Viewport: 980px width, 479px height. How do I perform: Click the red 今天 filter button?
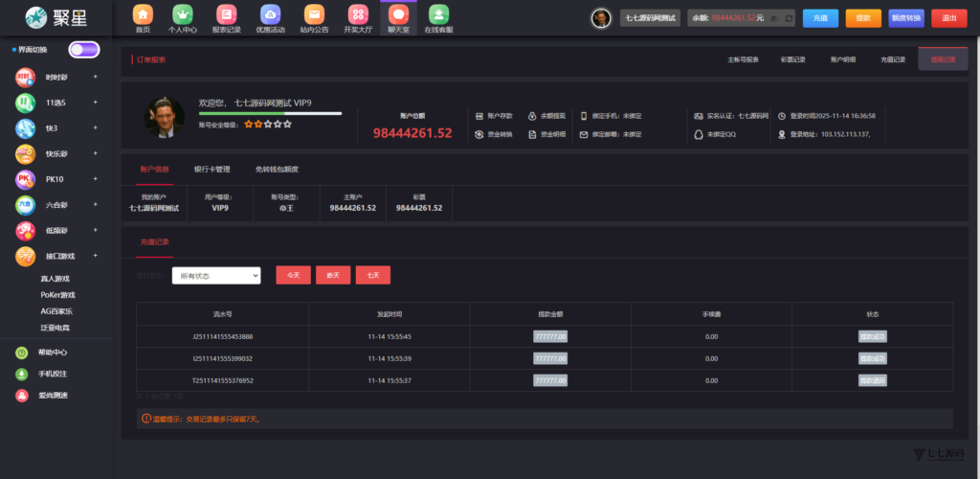[293, 275]
